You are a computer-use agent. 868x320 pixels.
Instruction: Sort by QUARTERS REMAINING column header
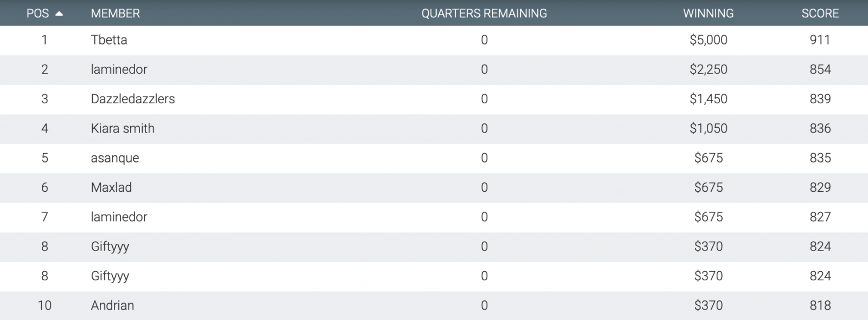click(484, 14)
